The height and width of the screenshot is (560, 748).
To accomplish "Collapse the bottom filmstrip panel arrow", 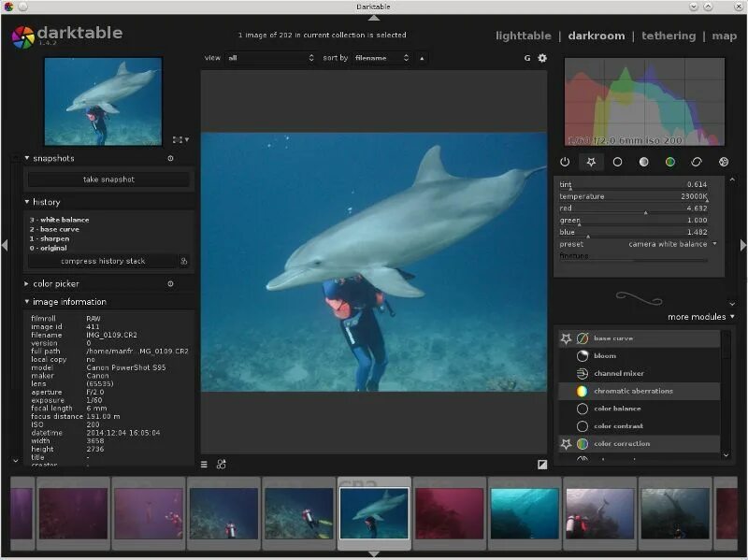I will (374, 553).
